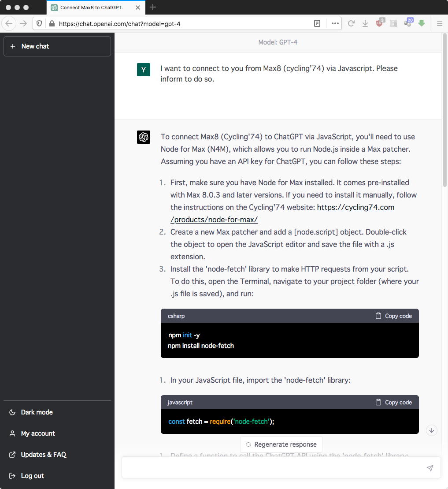This screenshot has width=448, height=489.
Task: Start a New chat in sidebar
Action: pos(57,46)
